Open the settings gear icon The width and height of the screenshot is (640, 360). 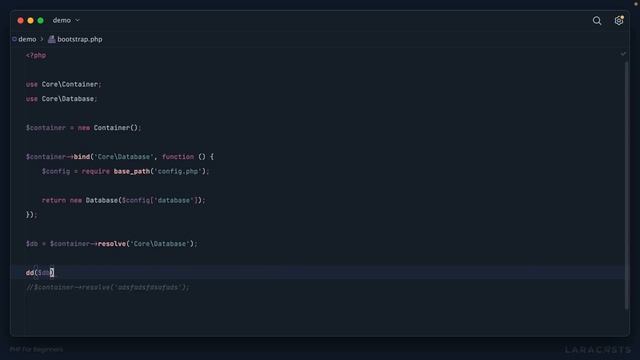(619, 20)
